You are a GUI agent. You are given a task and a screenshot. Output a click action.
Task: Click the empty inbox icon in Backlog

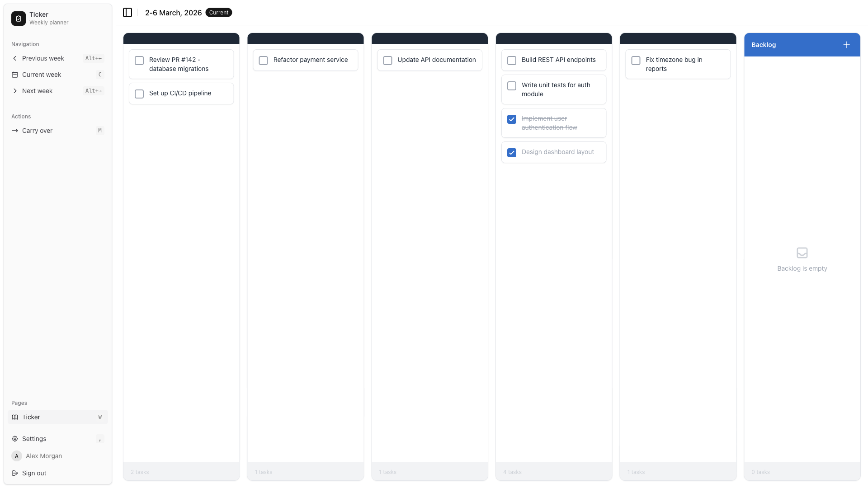click(x=802, y=253)
